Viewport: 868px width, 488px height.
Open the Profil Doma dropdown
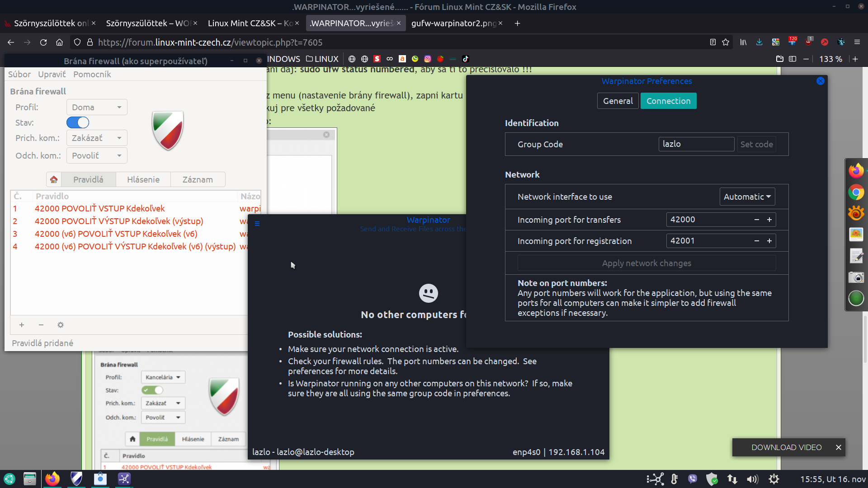click(x=97, y=107)
